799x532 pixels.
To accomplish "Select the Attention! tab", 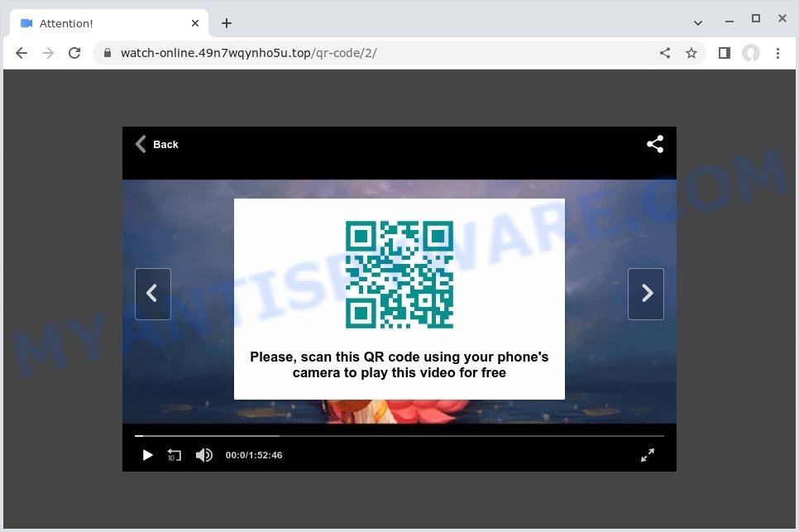I will (x=108, y=23).
